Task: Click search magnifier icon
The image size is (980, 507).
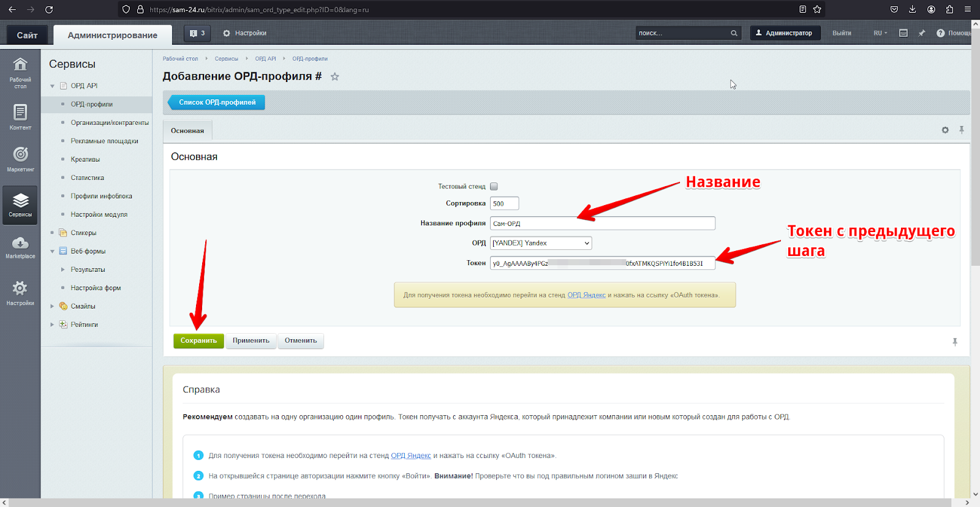Action: (734, 33)
